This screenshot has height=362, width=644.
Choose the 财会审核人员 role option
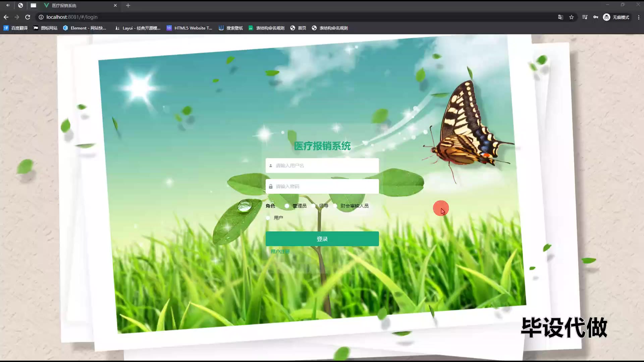(335, 206)
